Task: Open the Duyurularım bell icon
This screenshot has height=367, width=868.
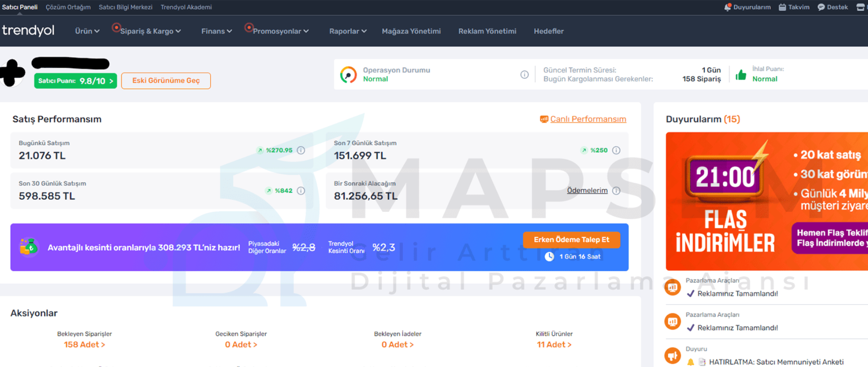Action: [727, 7]
